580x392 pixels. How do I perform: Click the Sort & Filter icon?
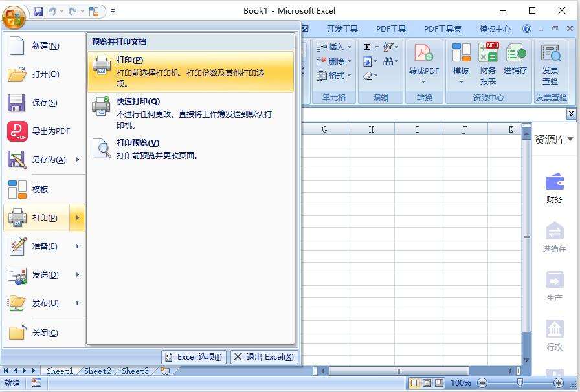388,47
